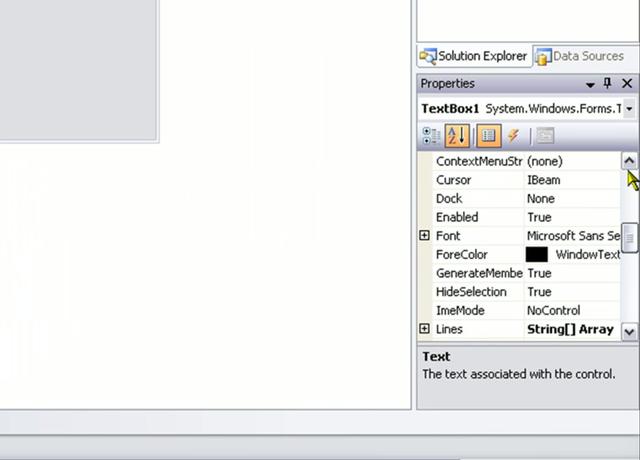Click the WindowText value
640x460 pixels.
pyautogui.click(x=588, y=255)
